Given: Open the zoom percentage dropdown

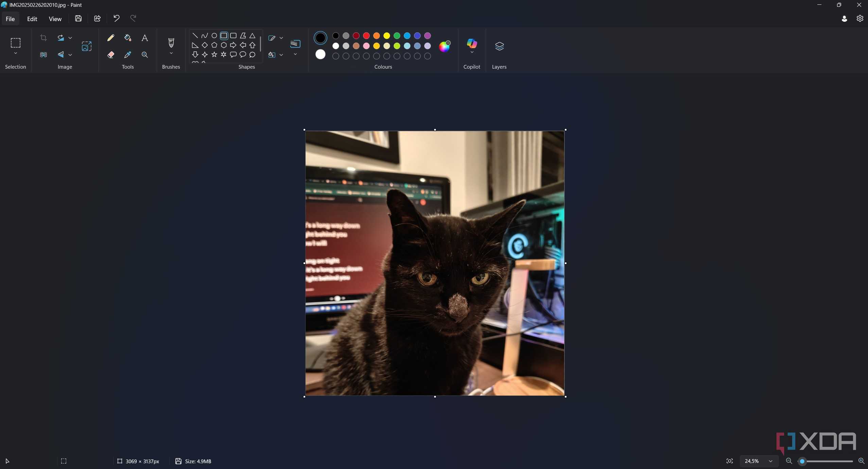Looking at the screenshot, I should [x=770, y=461].
